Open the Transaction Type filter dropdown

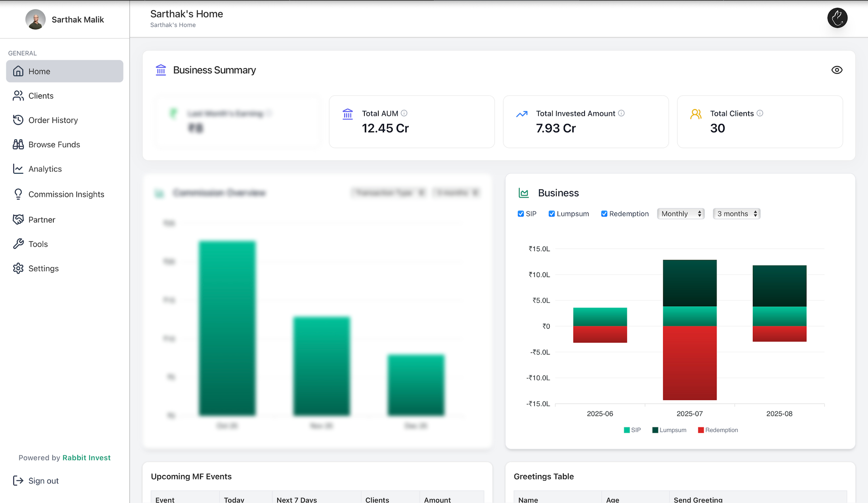[x=388, y=192]
